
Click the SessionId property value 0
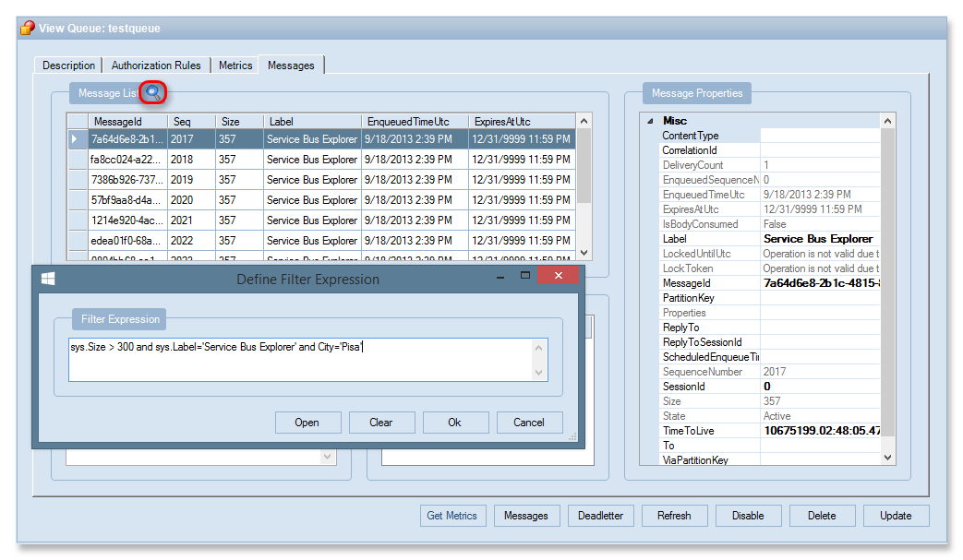coord(820,386)
